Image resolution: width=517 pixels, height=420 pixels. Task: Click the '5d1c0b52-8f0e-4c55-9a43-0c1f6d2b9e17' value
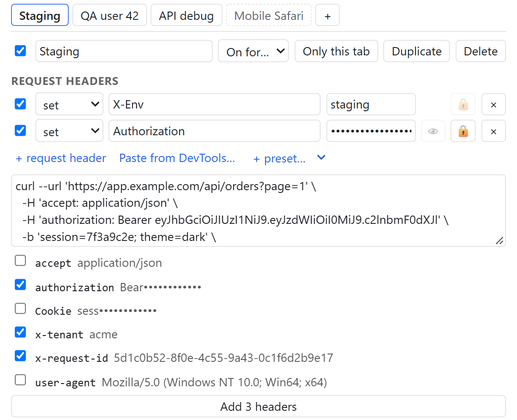click(x=223, y=358)
